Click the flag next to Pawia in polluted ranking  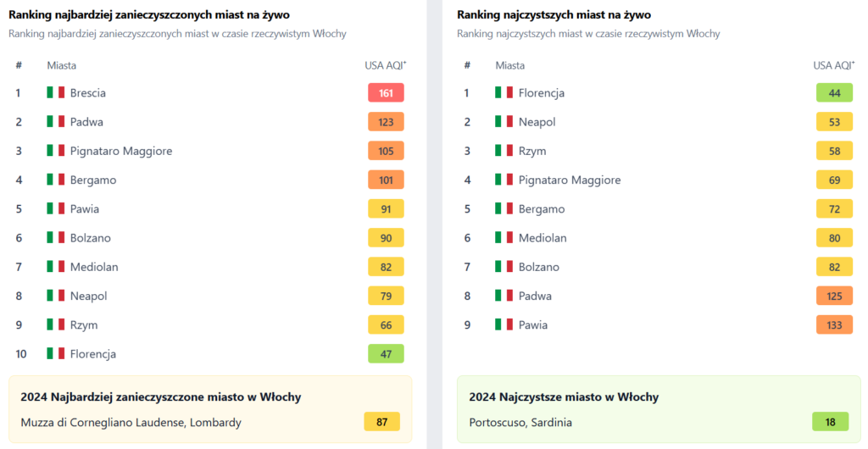click(x=56, y=209)
